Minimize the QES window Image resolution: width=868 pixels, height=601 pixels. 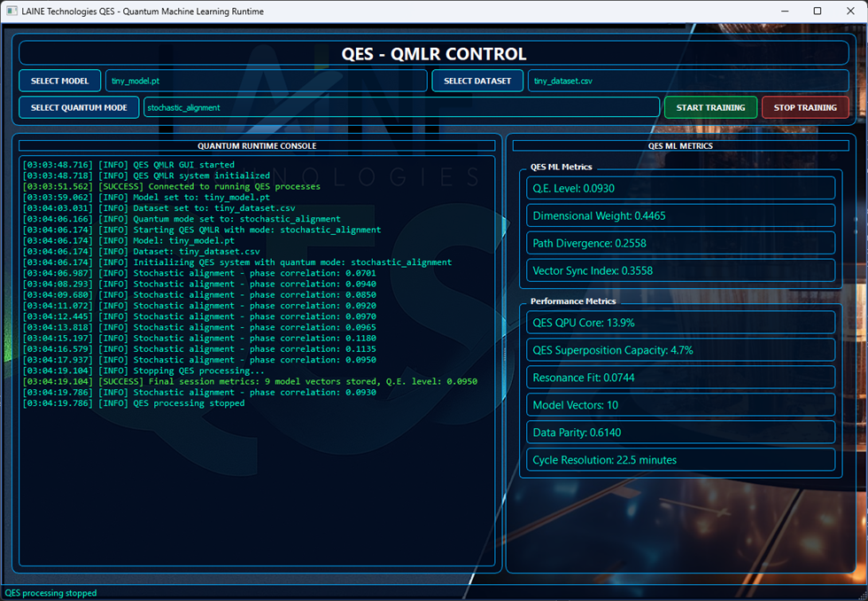tap(785, 11)
